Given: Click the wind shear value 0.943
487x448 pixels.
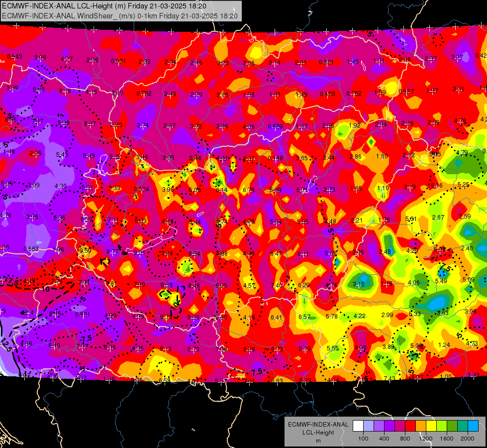Looking at the screenshot, I should coord(14,57).
